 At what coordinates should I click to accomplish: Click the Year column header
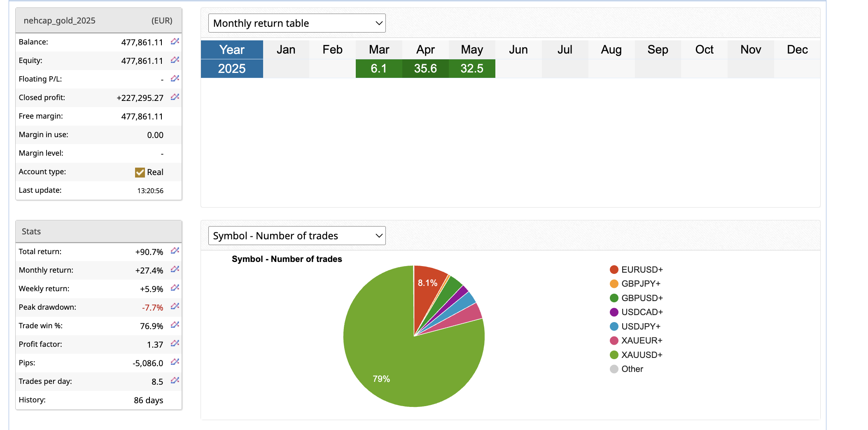232,50
